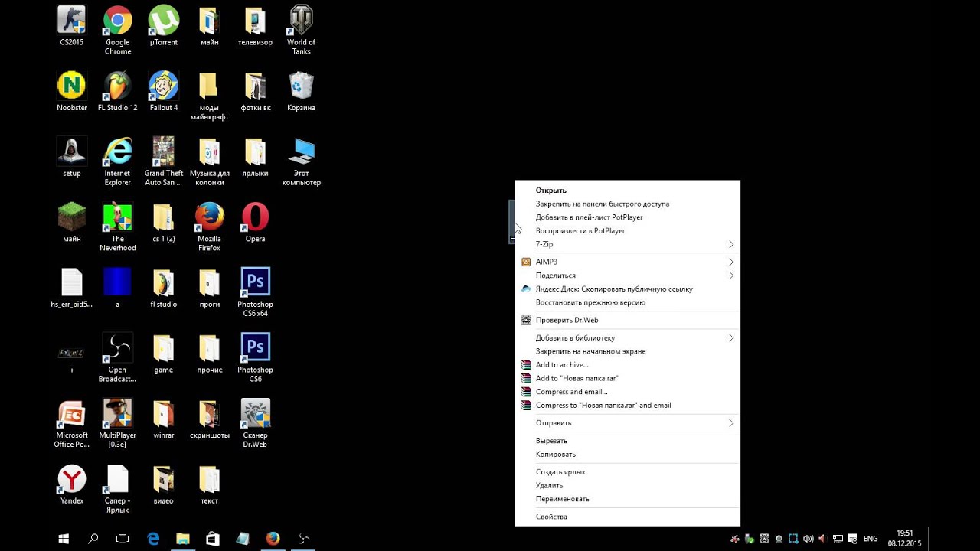Screen dimensions: 980x551
Task: Open the Windows Store taskbar icon
Action: click(x=213, y=539)
